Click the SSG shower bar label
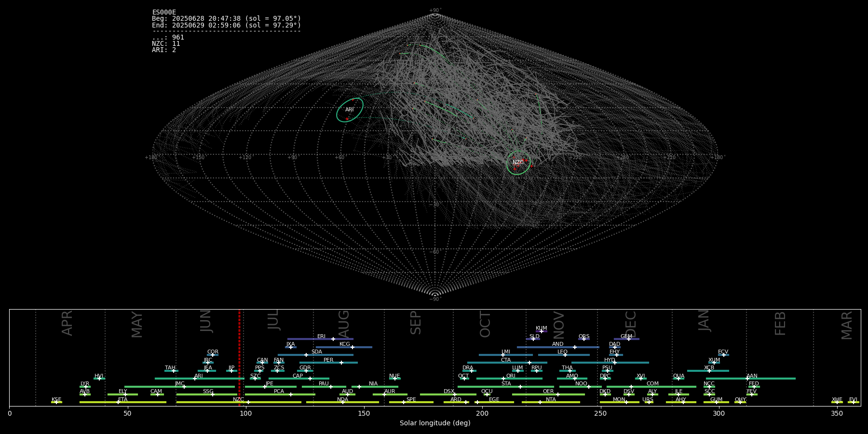The height and width of the screenshot is (434, 868). click(208, 392)
